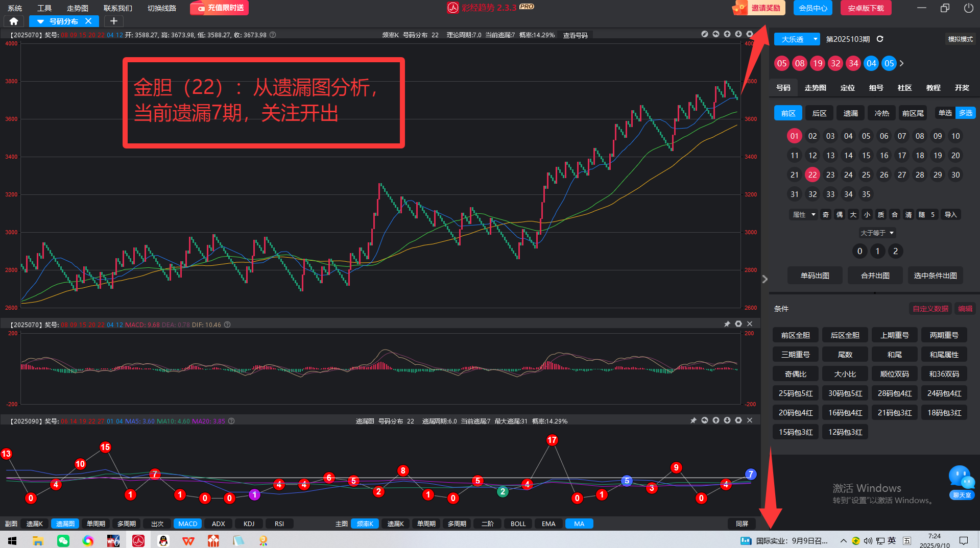Expand hidden system tray icons
Viewport: 980px width, 548px height.
click(x=843, y=541)
